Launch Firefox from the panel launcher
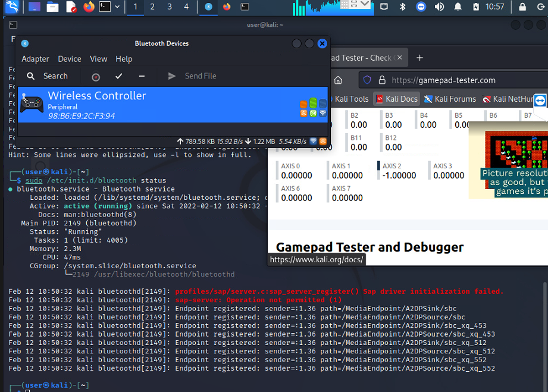Screen dimensions: 548x392 pos(89,7)
